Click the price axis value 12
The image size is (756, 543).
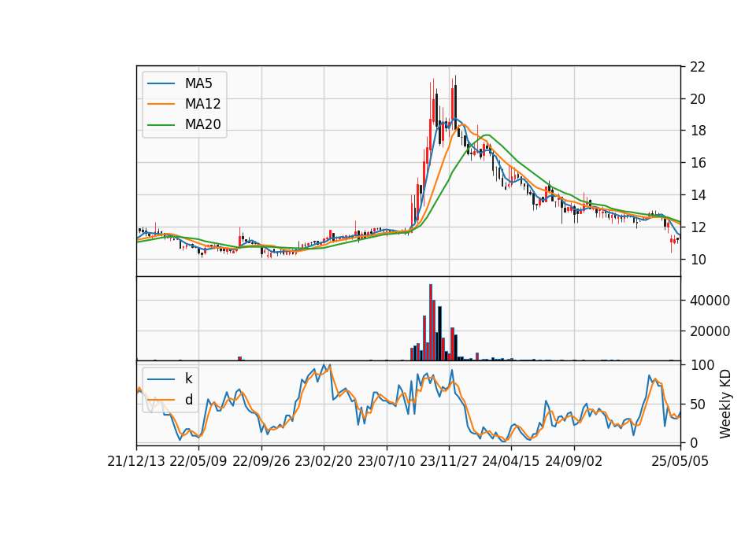point(698,227)
